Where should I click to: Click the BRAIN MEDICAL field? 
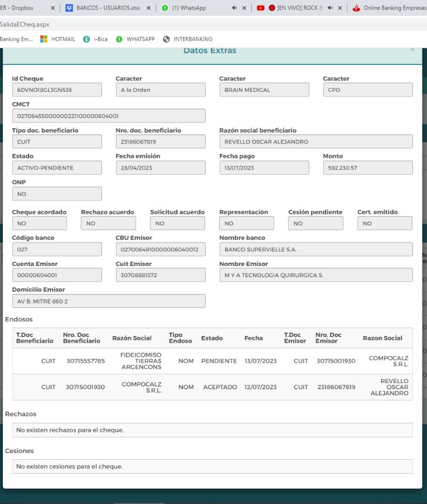click(264, 90)
